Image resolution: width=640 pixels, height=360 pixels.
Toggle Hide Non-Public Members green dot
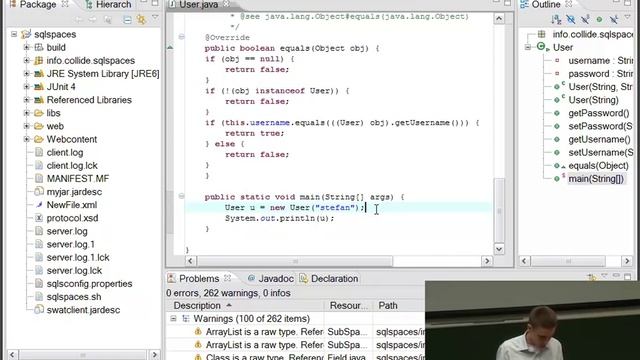[599, 19]
